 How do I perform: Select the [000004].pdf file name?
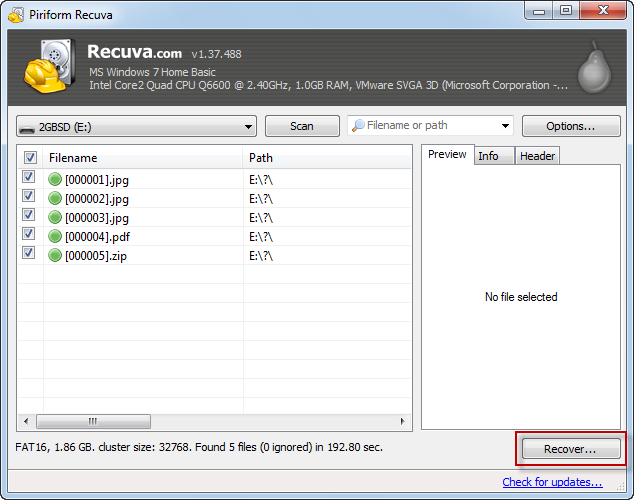[97, 236]
